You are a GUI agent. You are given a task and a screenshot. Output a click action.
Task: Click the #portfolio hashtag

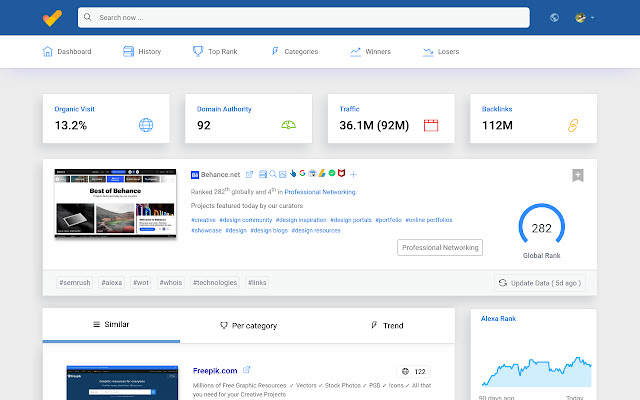click(389, 220)
